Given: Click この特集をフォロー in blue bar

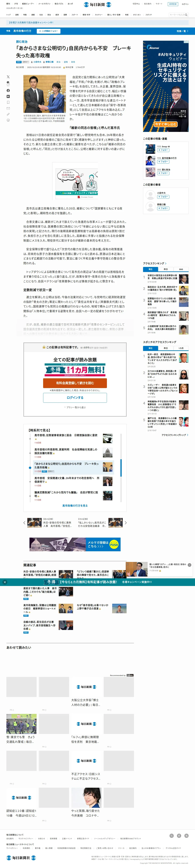Looking at the screenshot, I should point(48,31).
